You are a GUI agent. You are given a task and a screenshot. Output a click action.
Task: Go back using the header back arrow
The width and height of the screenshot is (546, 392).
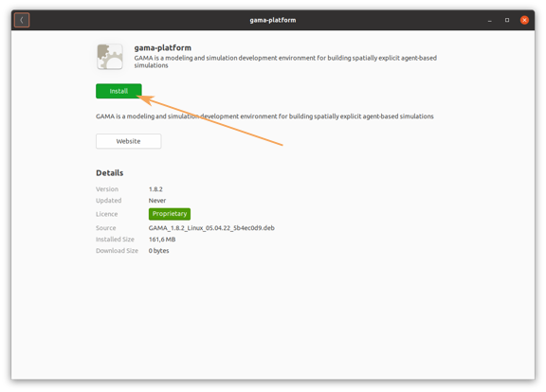click(22, 20)
